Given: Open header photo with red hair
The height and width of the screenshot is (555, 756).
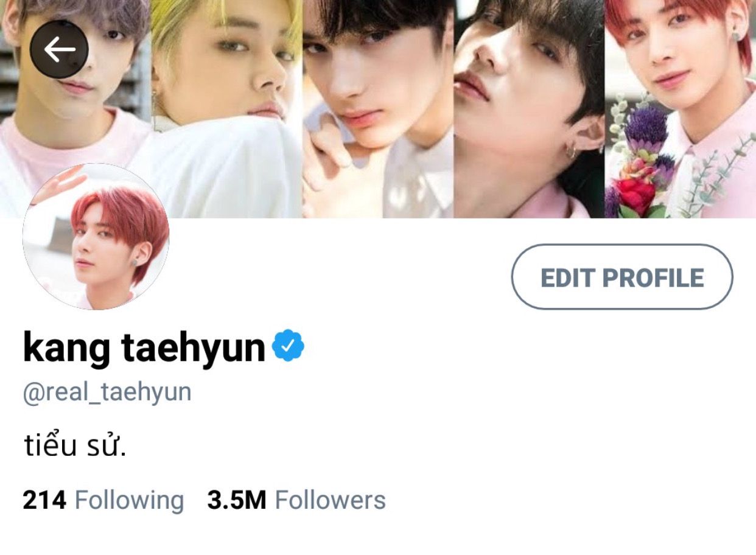Looking at the screenshot, I should pos(681,109).
